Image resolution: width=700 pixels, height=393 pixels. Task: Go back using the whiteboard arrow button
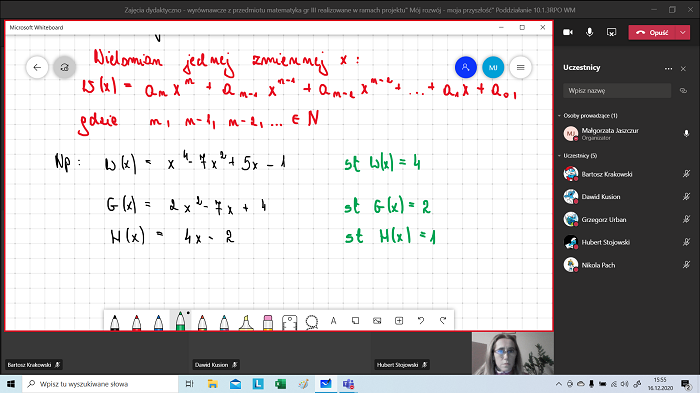click(x=37, y=67)
